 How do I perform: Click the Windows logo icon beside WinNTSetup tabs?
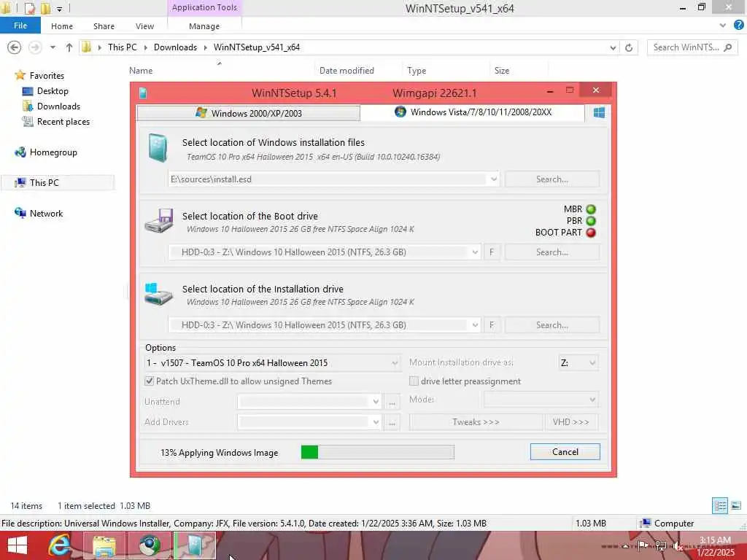[599, 112]
